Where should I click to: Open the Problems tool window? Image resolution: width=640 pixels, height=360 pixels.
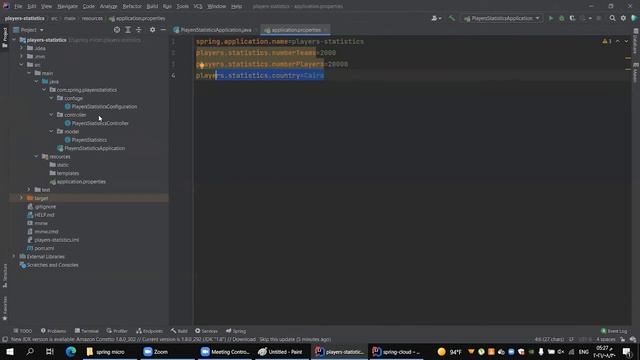(53, 331)
